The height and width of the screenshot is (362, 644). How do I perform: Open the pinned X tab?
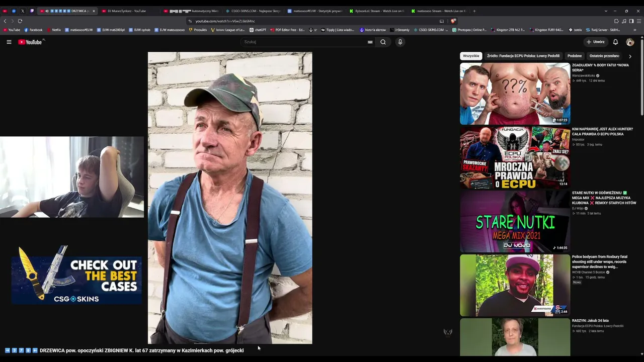[23, 11]
